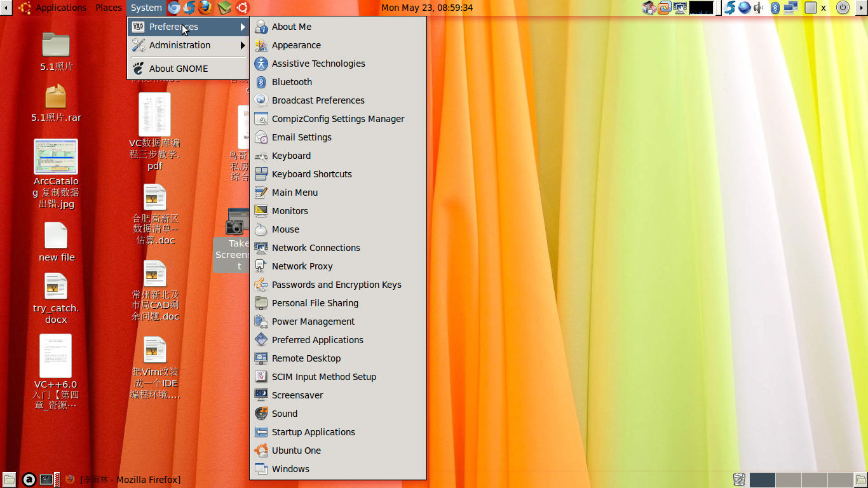
Task: Click the blue globe tray icon
Action: (x=745, y=8)
